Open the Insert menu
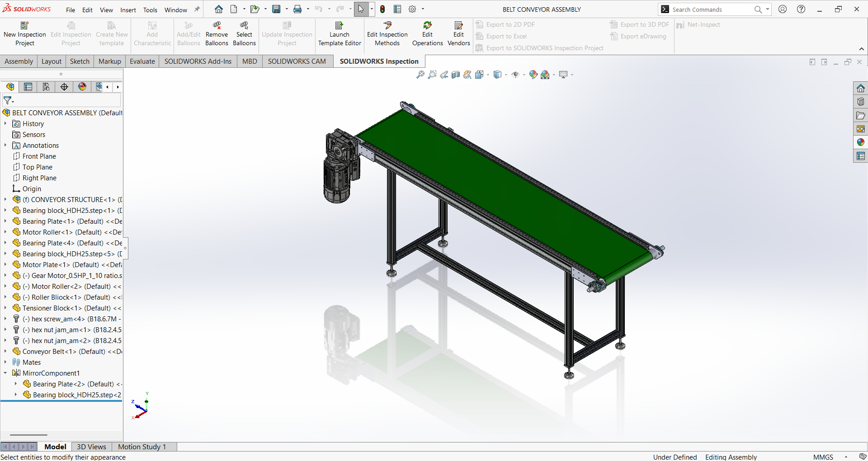The width and height of the screenshot is (868, 461). tap(128, 9)
